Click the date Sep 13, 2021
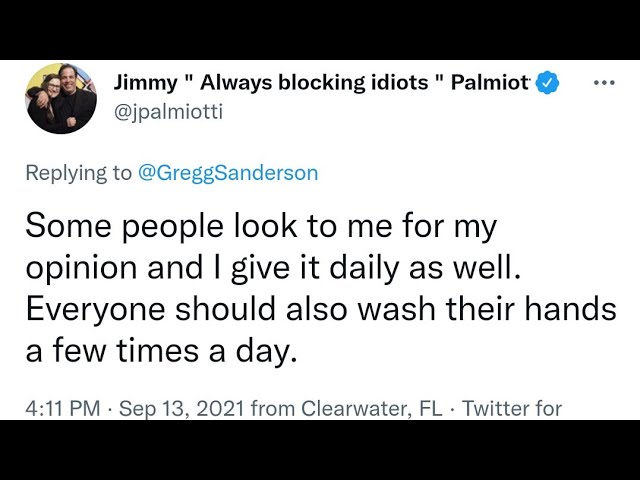Screen dimensions: 640x480 point(181,408)
